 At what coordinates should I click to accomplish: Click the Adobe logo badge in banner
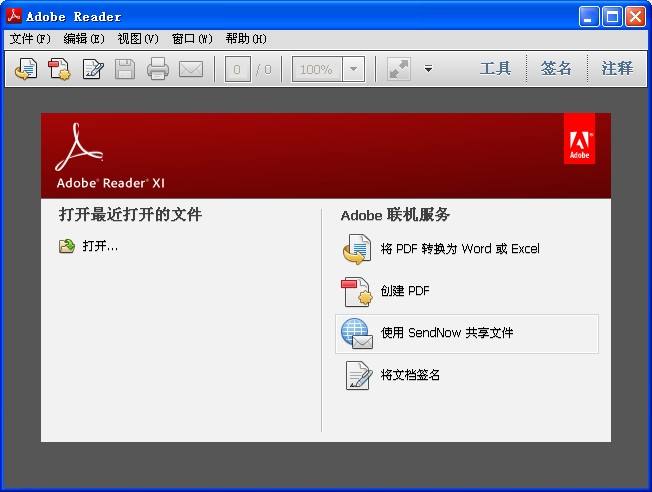click(x=579, y=138)
